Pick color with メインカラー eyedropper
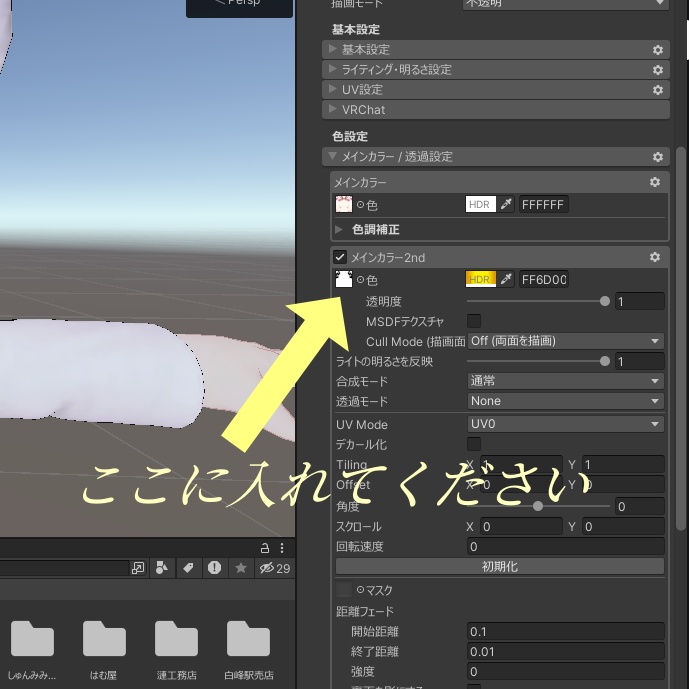Viewport: 689px width, 689px height. click(x=506, y=204)
